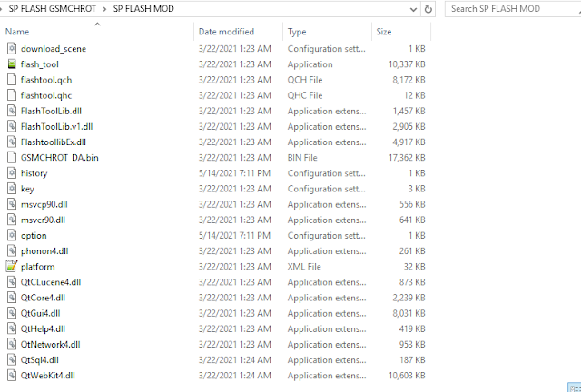Select the file named QtCore4.dll
Viewport: 581px width, 392px height.
click(43, 298)
